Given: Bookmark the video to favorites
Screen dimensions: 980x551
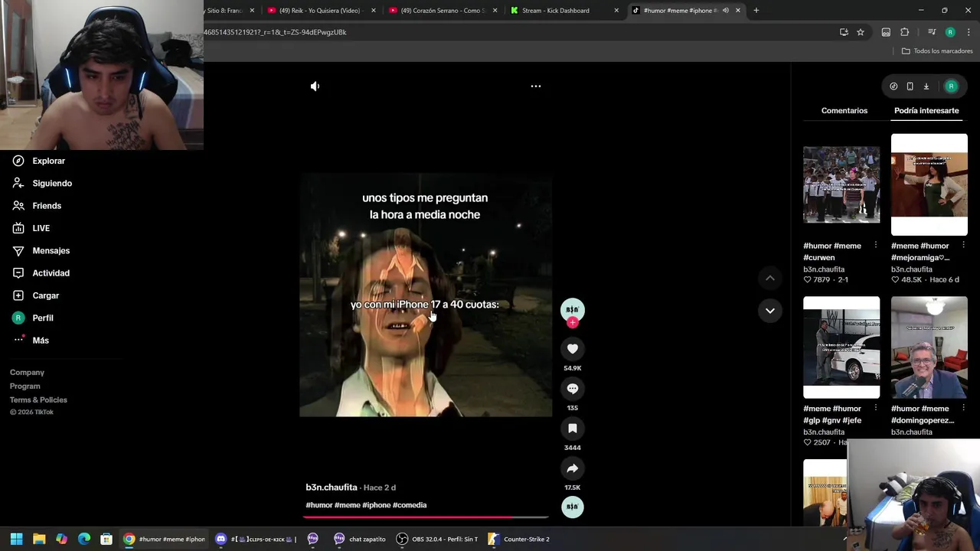Looking at the screenshot, I should [573, 429].
